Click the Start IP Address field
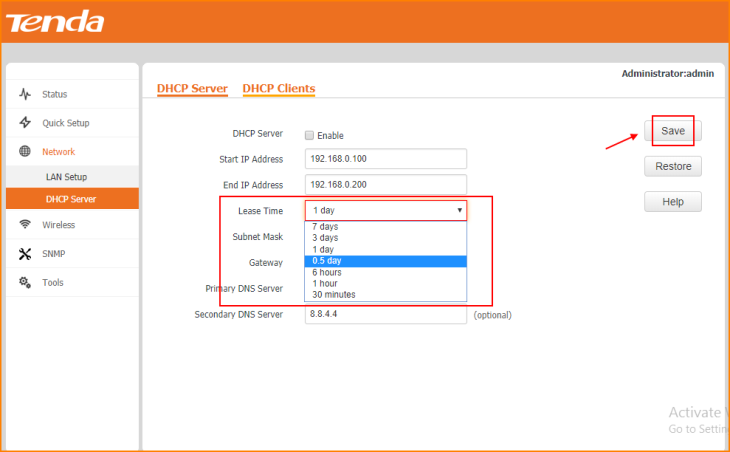Viewport: 730px width, 452px height. click(x=386, y=159)
